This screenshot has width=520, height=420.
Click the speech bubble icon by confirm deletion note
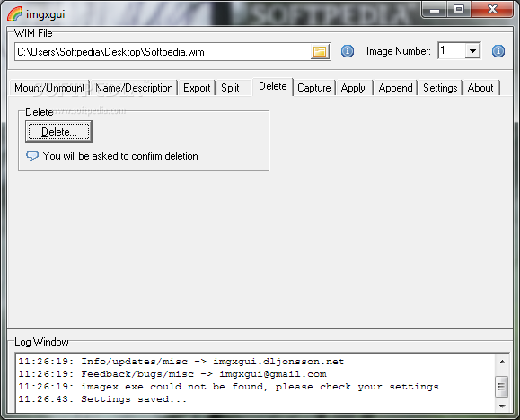click(32, 155)
